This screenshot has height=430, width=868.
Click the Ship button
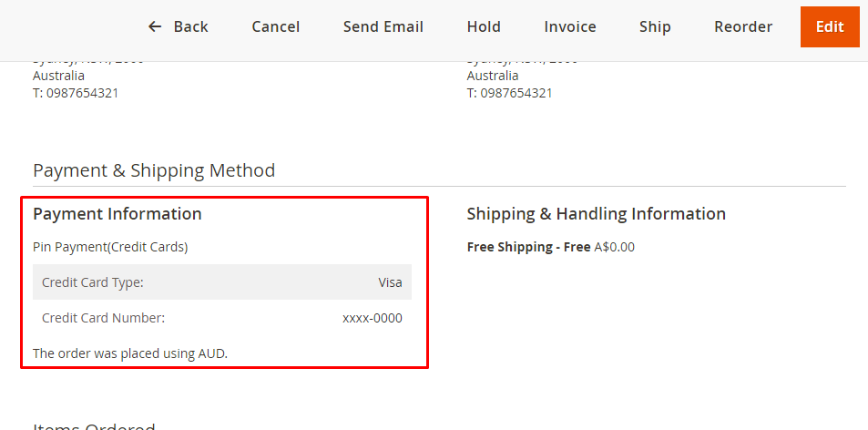point(655,27)
